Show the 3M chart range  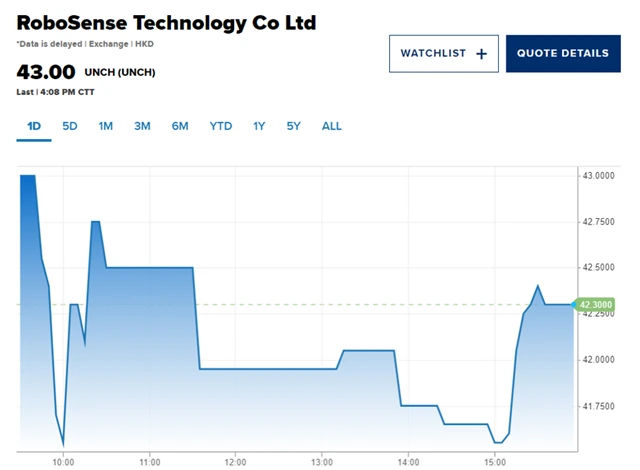[x=142, y=126]
